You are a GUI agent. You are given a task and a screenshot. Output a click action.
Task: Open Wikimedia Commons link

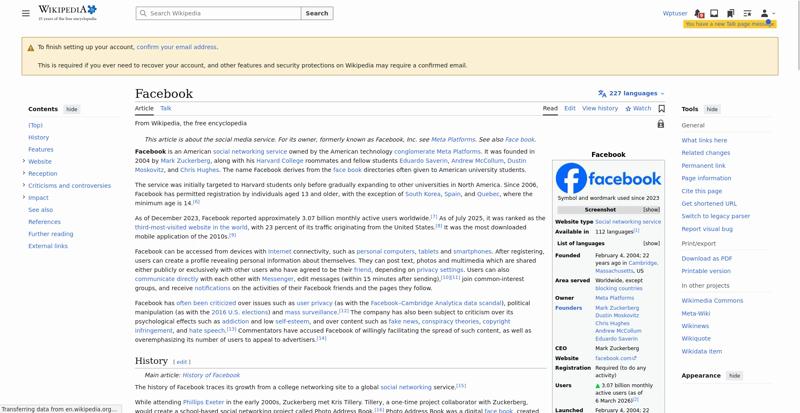click(712, 301)
